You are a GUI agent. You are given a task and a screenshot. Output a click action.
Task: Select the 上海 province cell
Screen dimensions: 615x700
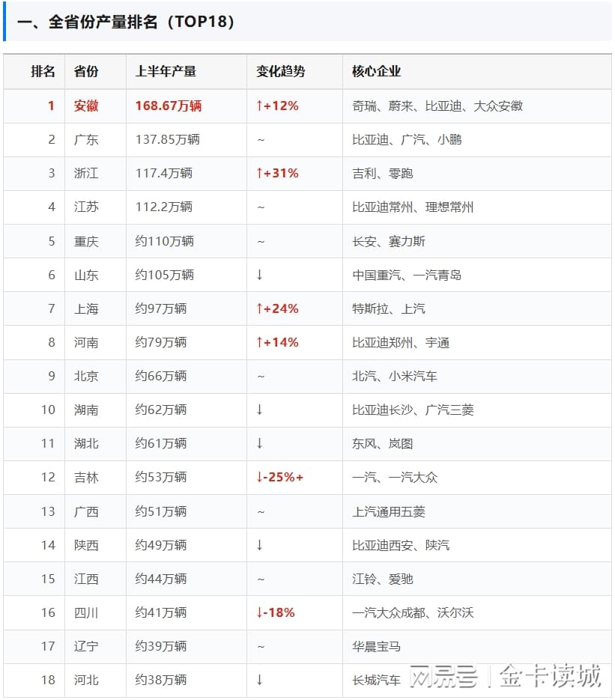86,308
